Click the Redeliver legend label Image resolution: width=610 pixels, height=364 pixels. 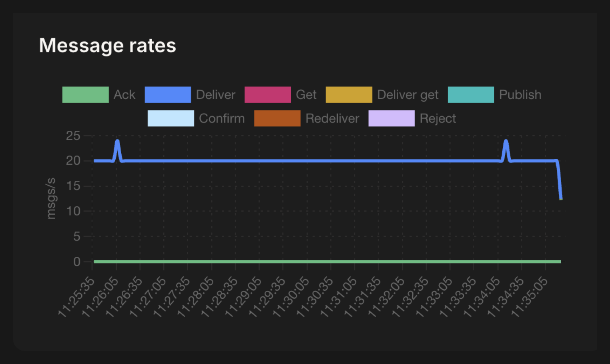[x=332, y=118]
